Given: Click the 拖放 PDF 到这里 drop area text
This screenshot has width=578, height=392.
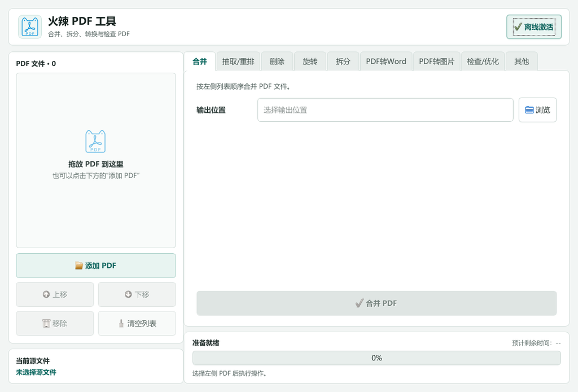Looking at the screenshot, I should [96, 164].
